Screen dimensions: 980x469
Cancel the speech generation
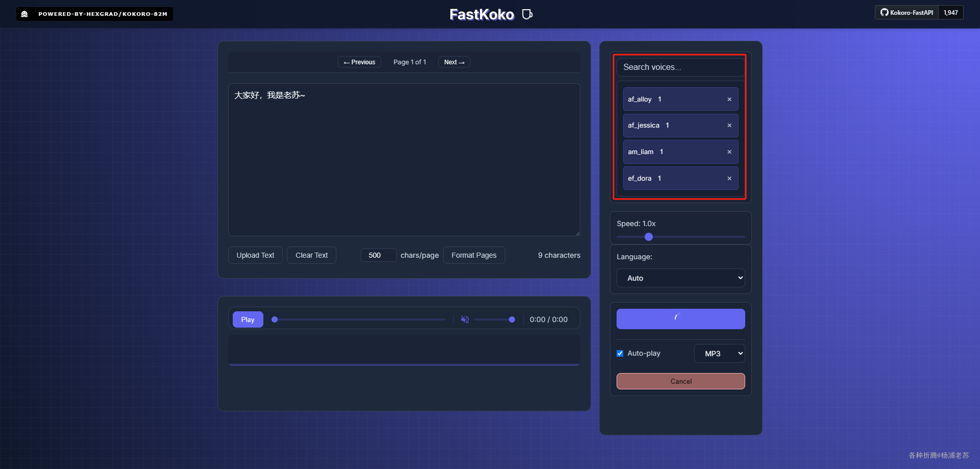tap(681, 381)
